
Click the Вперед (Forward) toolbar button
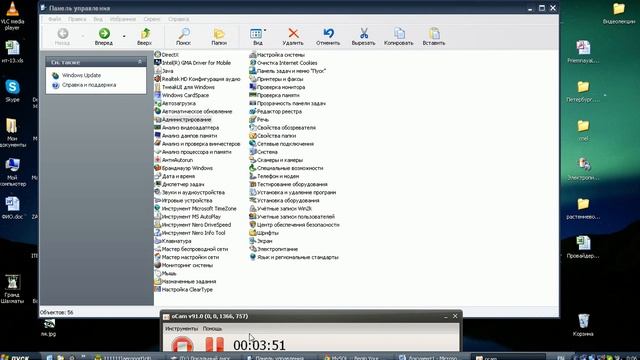(104, 36)
